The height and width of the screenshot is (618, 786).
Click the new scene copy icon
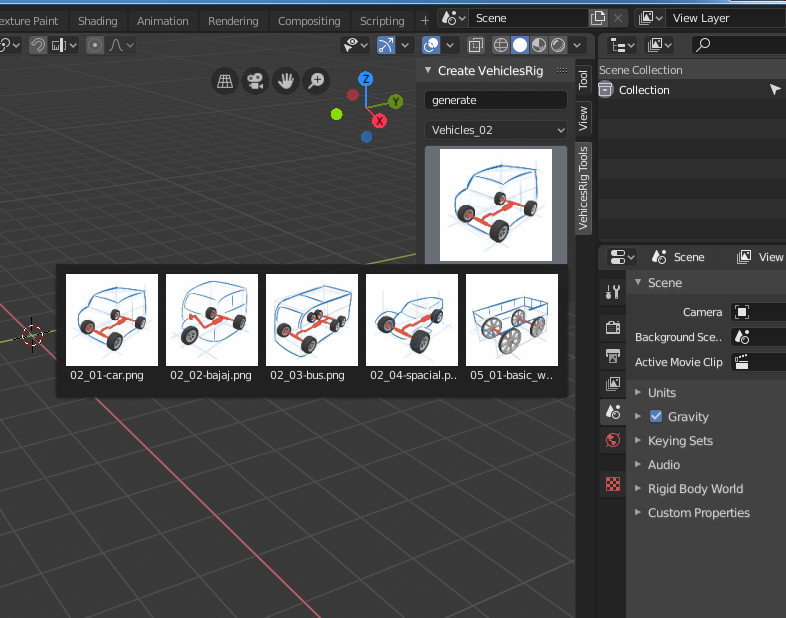click(598, 19)
